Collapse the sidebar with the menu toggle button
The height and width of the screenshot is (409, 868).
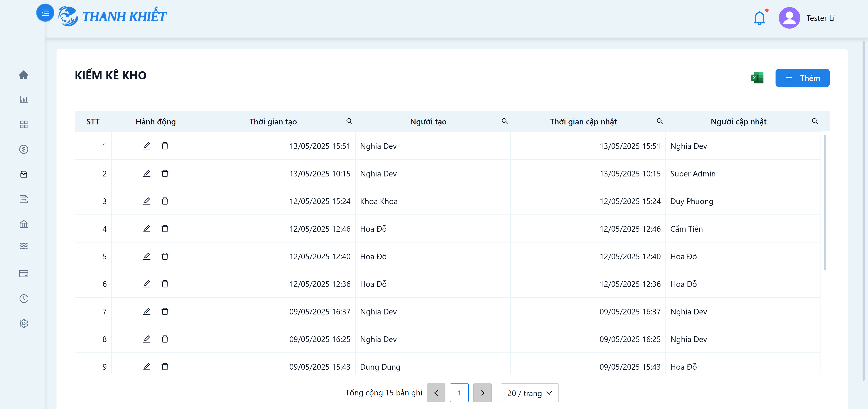point(45,13)
